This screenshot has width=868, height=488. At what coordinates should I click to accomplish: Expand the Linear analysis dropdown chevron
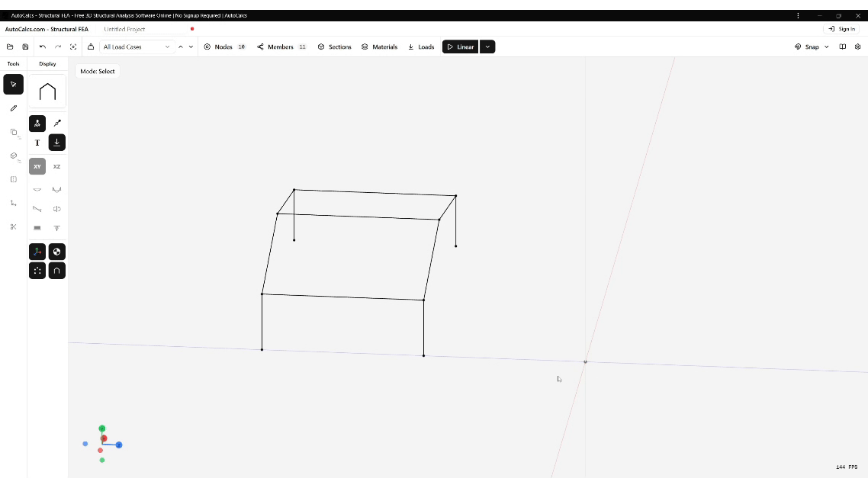click(x=487, y=47)
